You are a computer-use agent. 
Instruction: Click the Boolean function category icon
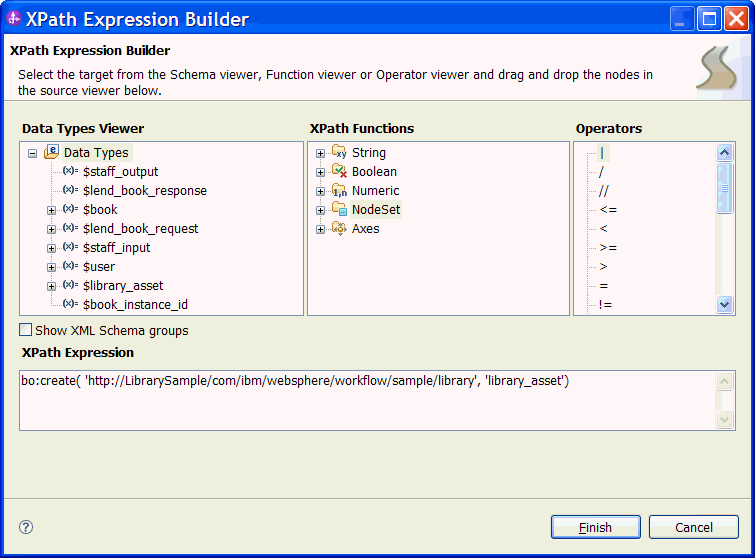tap(339, 172)
